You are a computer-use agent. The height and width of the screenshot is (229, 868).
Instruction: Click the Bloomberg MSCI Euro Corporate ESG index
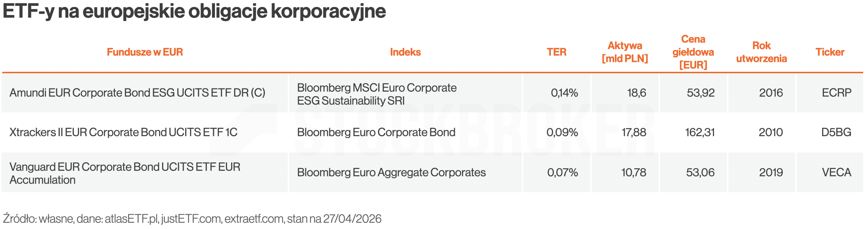377,94
